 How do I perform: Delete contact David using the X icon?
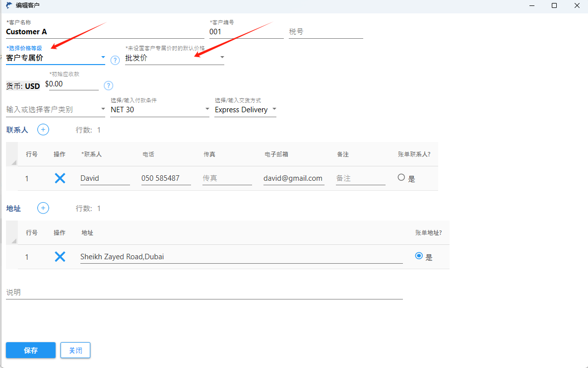[x=60, y=178]
